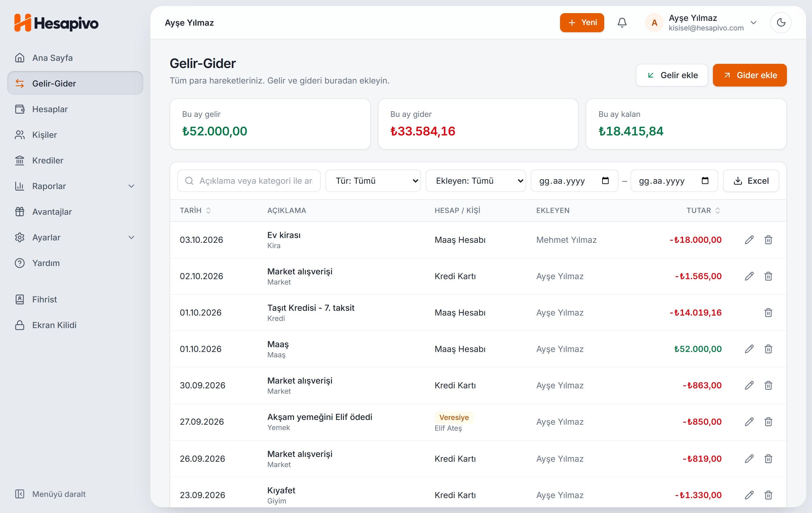Delete the Taşıt Kredisi 7. taksit row
Image resolution: width=812 pixels, height=513 pixels.
click(768, 313)
